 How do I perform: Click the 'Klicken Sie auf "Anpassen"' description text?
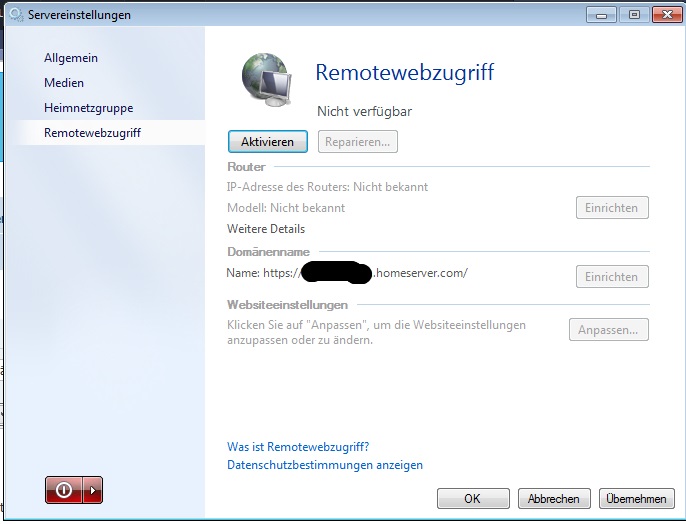click(376, 332)
